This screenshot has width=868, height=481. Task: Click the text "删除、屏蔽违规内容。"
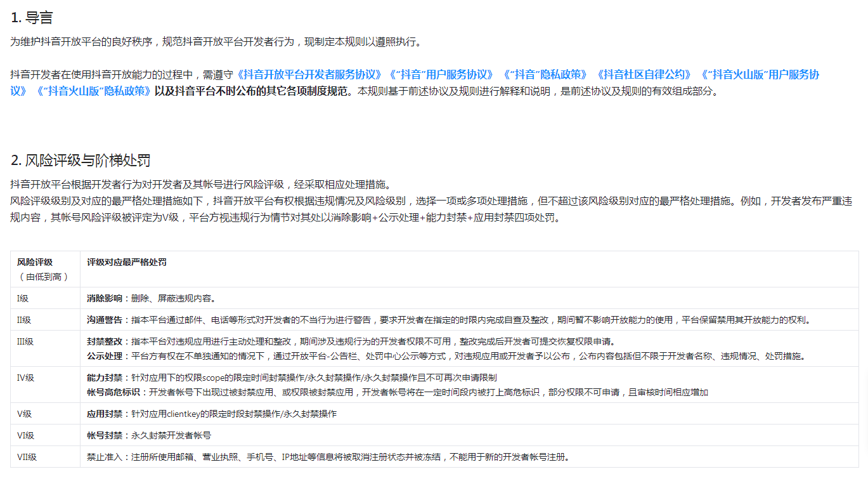[173, 298]
